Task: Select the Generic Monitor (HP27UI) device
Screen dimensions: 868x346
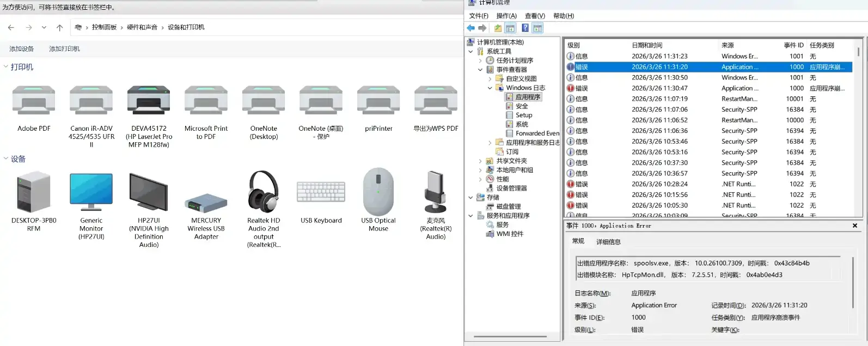Action: coord(91,192)
